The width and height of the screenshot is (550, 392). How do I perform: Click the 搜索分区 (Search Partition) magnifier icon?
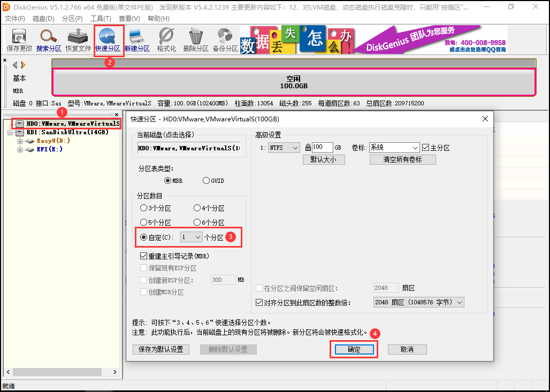tap(49, 40)
